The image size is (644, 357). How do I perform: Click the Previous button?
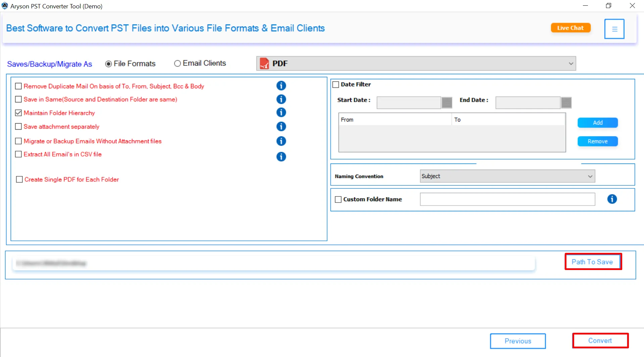pyautogui.click(x=517, y=341)
